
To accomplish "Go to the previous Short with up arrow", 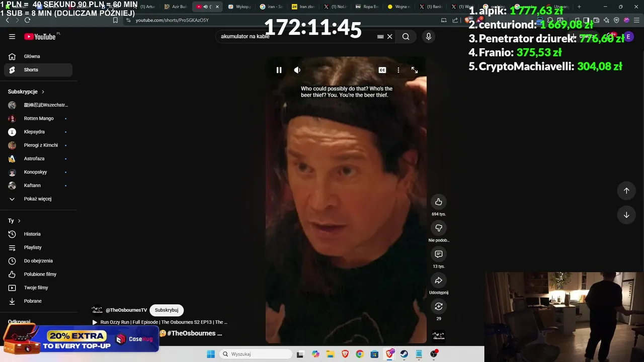I will [626, 191].
